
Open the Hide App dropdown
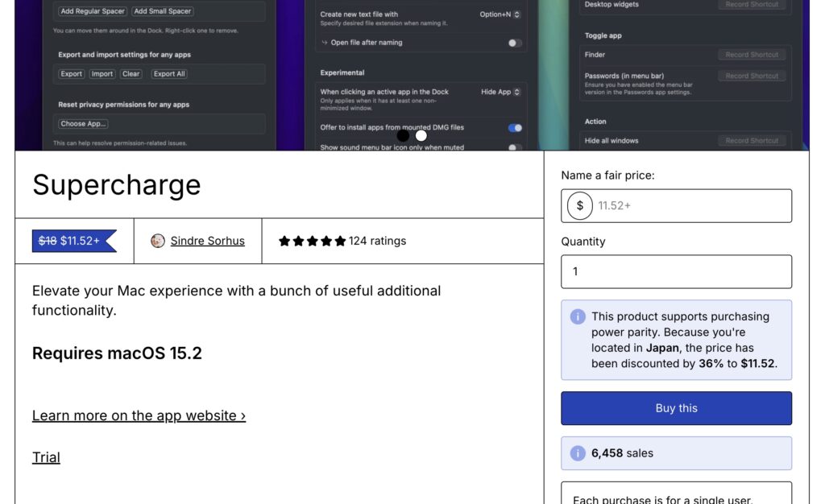[x=500, y=92]
